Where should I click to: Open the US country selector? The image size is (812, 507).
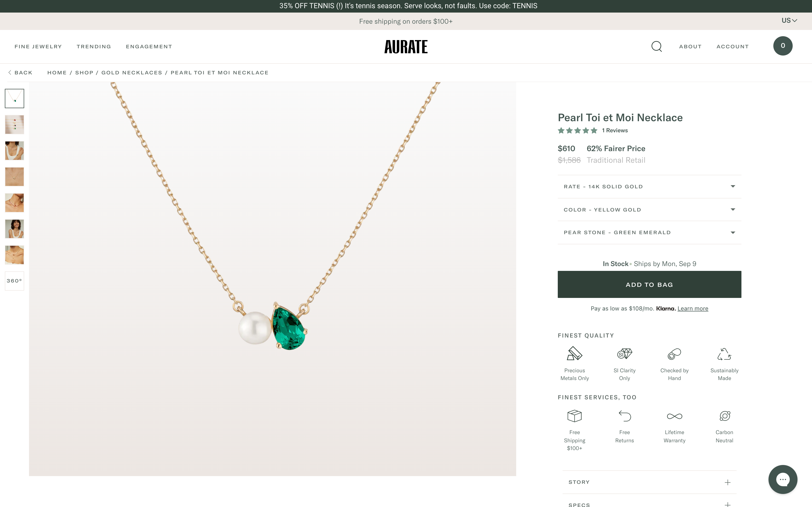(789, 21)
